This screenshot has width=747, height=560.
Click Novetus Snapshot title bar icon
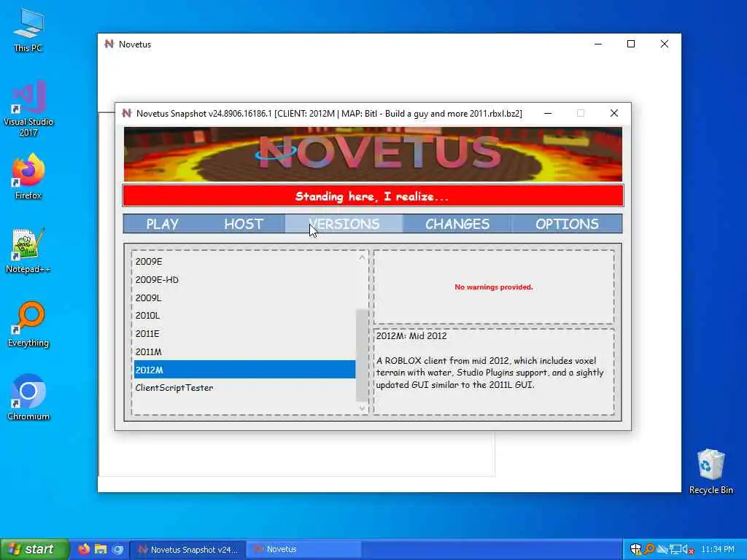[x=127, y=113]
